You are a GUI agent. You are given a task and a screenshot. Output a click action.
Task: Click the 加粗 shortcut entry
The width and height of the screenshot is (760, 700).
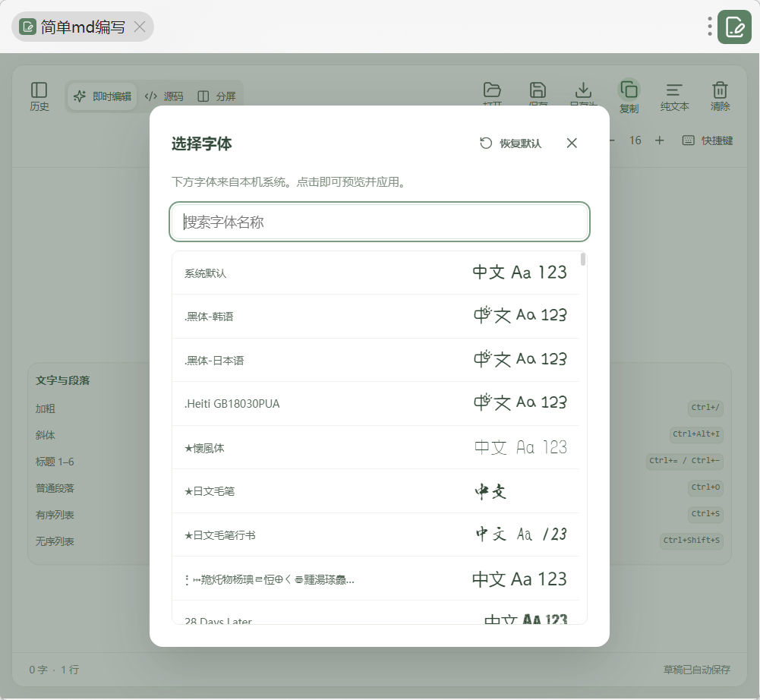tap(45, 408)
